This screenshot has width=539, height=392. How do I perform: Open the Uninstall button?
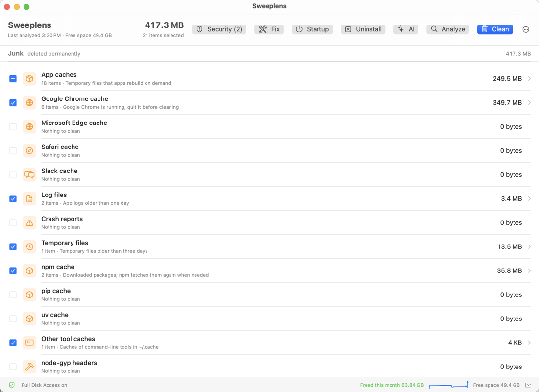363,29
